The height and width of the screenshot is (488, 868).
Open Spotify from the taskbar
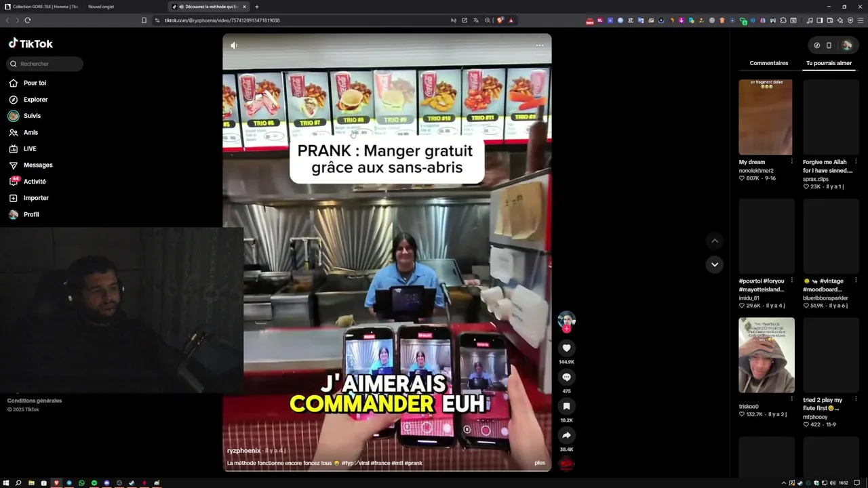(x=94, y=483)
